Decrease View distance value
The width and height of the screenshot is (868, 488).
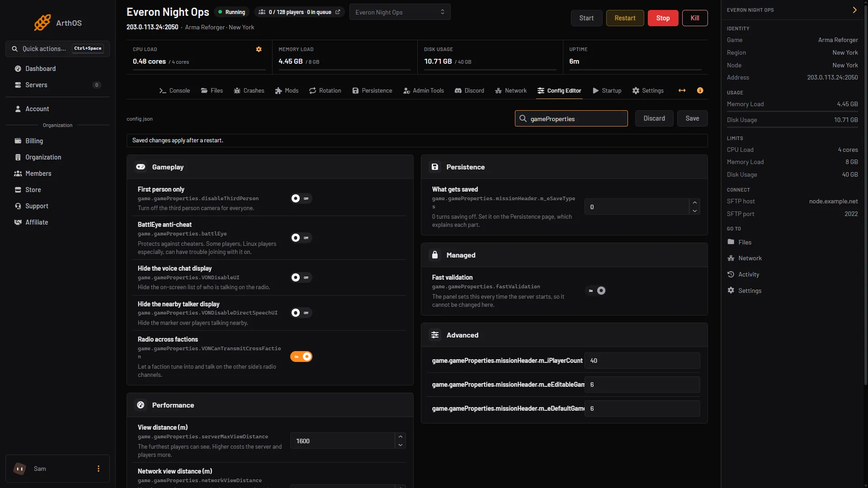401,445
